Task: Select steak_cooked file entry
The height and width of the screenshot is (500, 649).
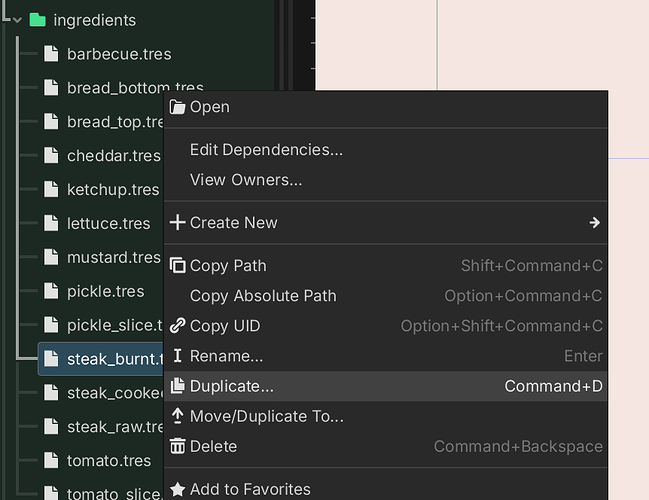Action: click(115, 393)
